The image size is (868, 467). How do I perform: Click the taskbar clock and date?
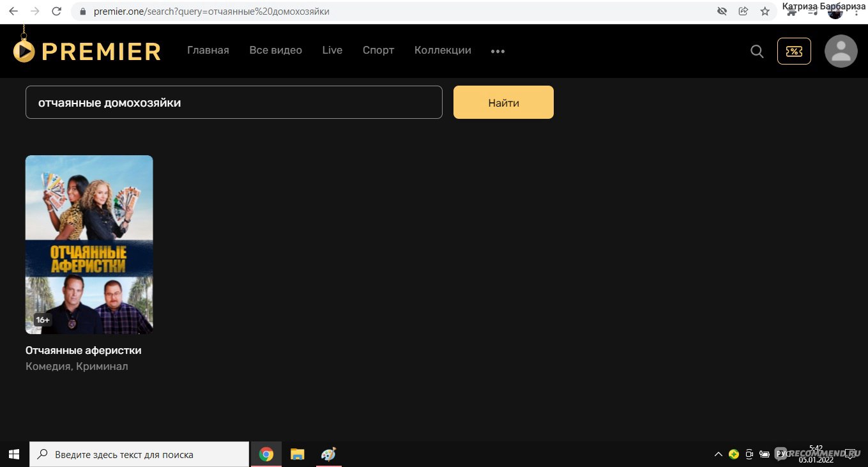pos(816,454)
